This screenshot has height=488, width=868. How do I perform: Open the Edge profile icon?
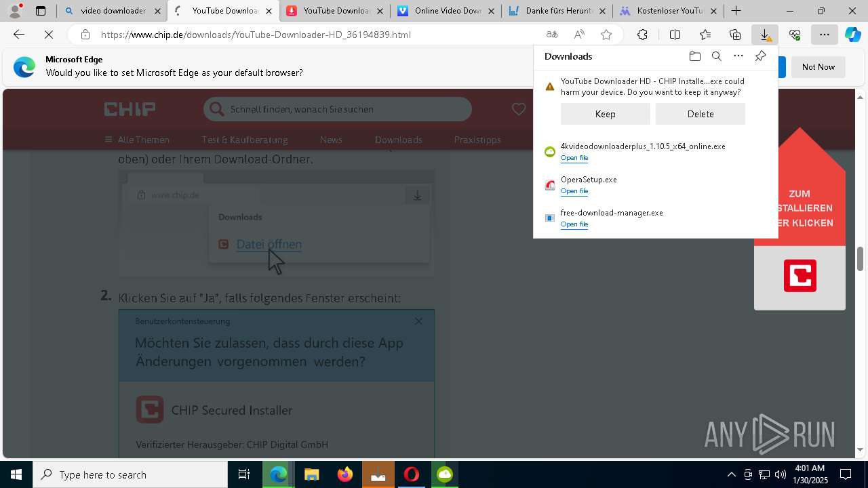[15, 11]
